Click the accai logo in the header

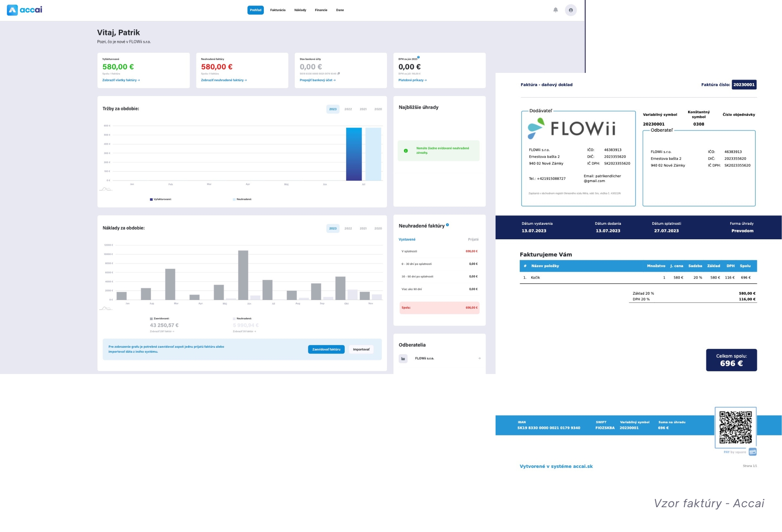(x=25, y=10)
